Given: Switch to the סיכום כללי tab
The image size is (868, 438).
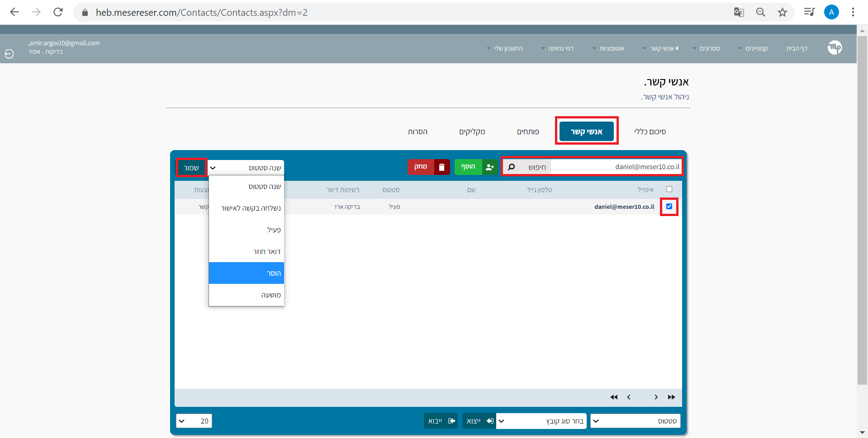Looking at the screenshot, I should pos(650,132).
